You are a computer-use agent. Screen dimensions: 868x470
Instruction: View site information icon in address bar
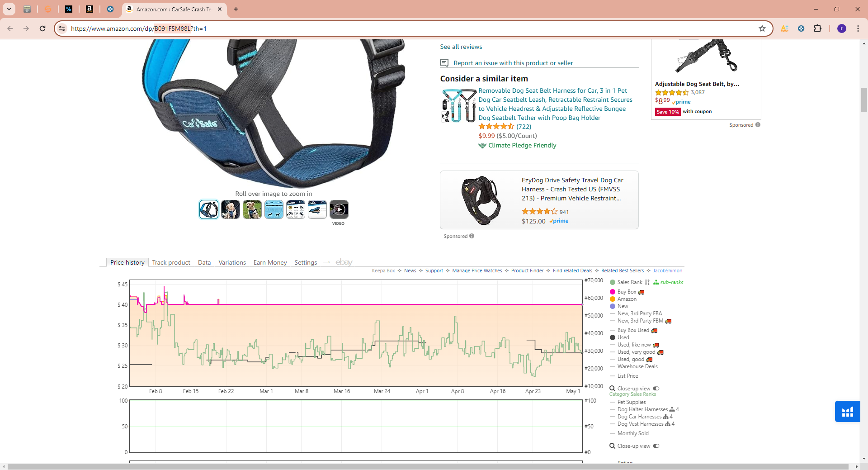62,28
